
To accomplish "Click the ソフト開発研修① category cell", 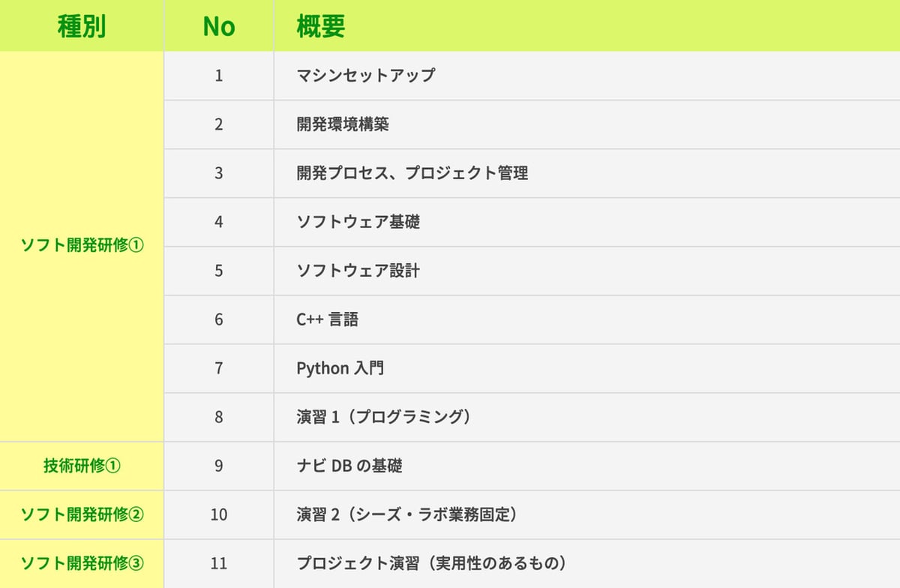I will point(81,246).
